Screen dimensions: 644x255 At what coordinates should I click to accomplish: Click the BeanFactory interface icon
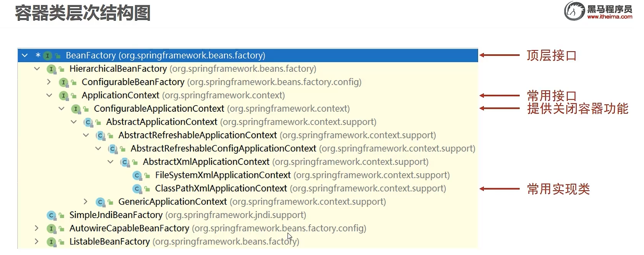click(x=47, y=55)
